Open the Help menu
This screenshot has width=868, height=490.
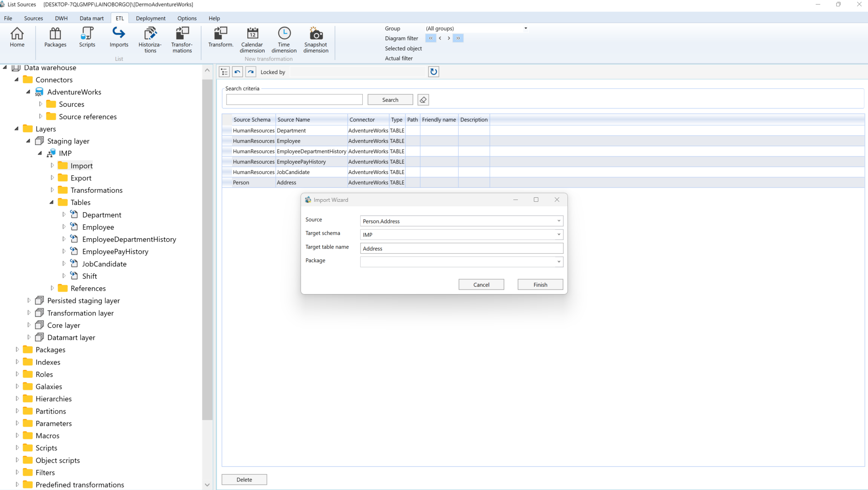[214, 18]
